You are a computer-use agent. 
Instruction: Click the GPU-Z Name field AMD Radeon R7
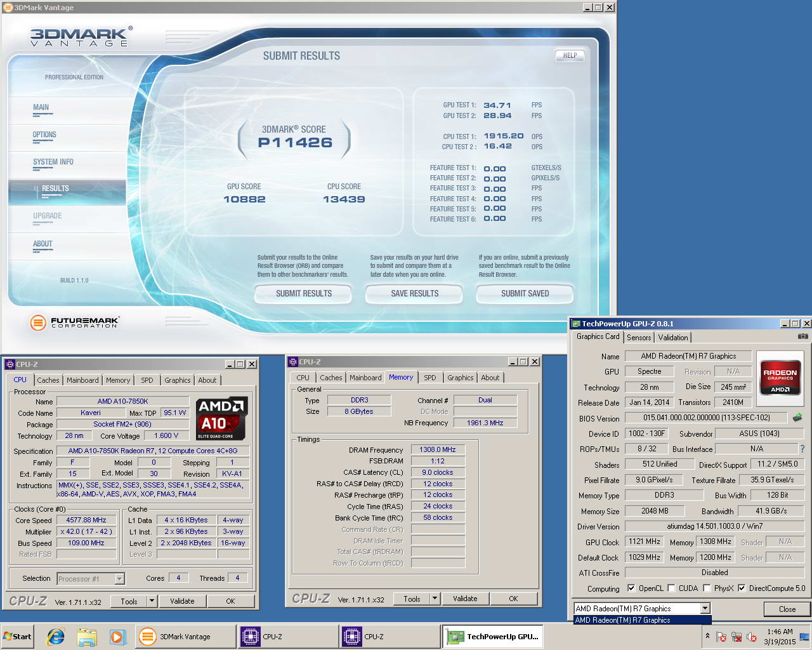(x=688, y=356)
